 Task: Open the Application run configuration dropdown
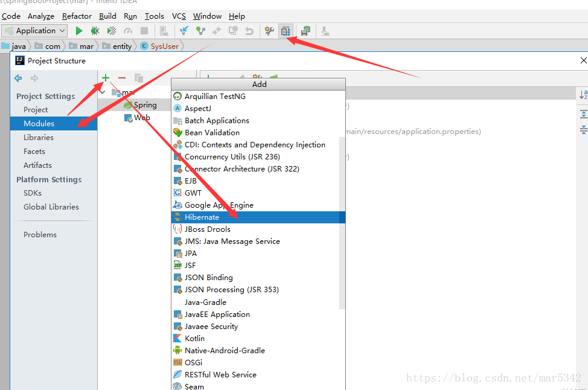(x=35, y=31)
